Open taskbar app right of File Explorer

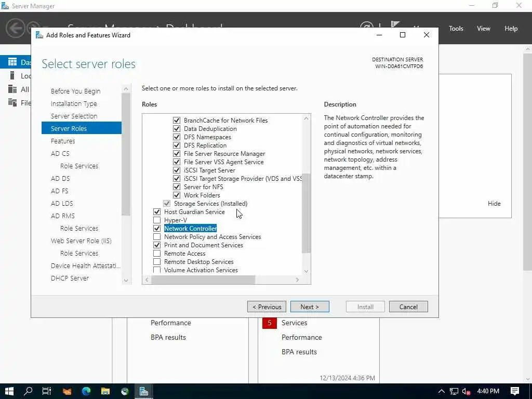[x=125, y=391]
